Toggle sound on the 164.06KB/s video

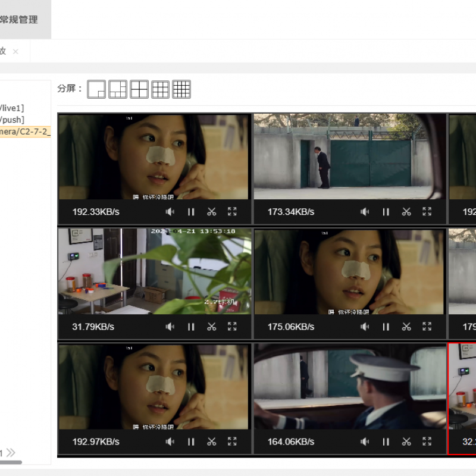click(365, 441)
